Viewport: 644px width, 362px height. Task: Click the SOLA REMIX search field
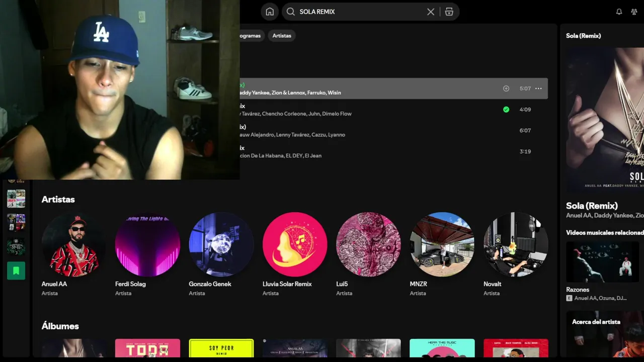[370, 12]
